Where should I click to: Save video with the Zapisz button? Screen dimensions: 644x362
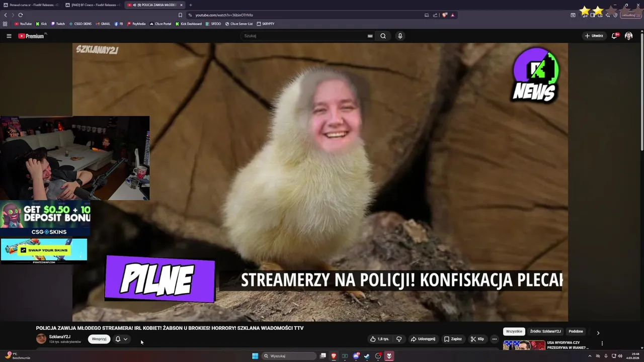[x=453, y=339]
